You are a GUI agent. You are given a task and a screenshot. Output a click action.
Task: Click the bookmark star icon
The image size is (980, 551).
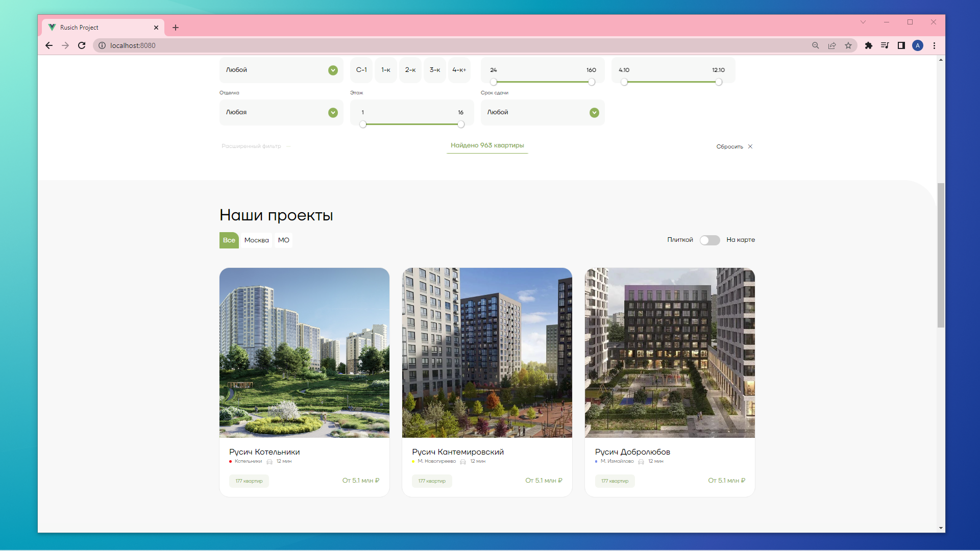tap(848, 45)
